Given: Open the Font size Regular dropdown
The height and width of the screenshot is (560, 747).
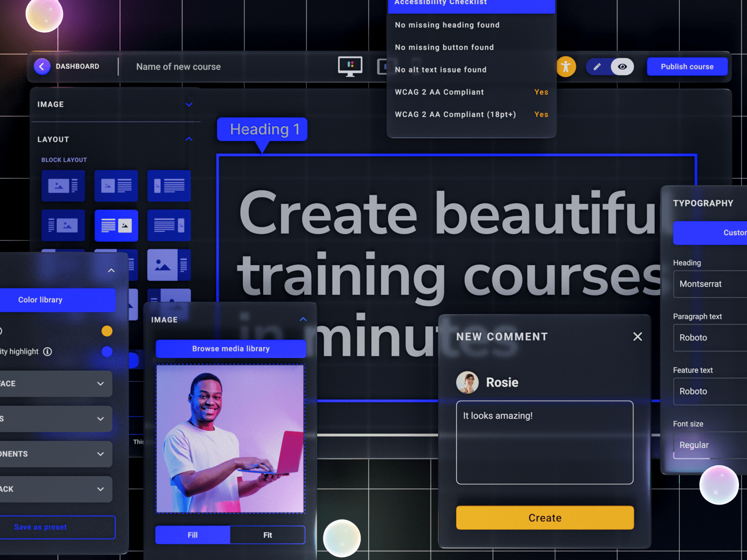Looking at the screenshot, I should [710, 445].
